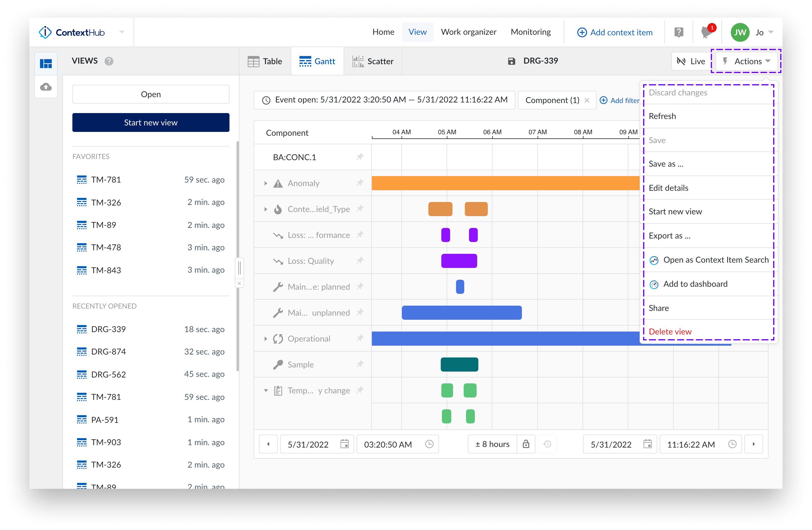The image size is (812, 530).
Task: Click the Add to dashboard gauge icon
Action: 654,284
